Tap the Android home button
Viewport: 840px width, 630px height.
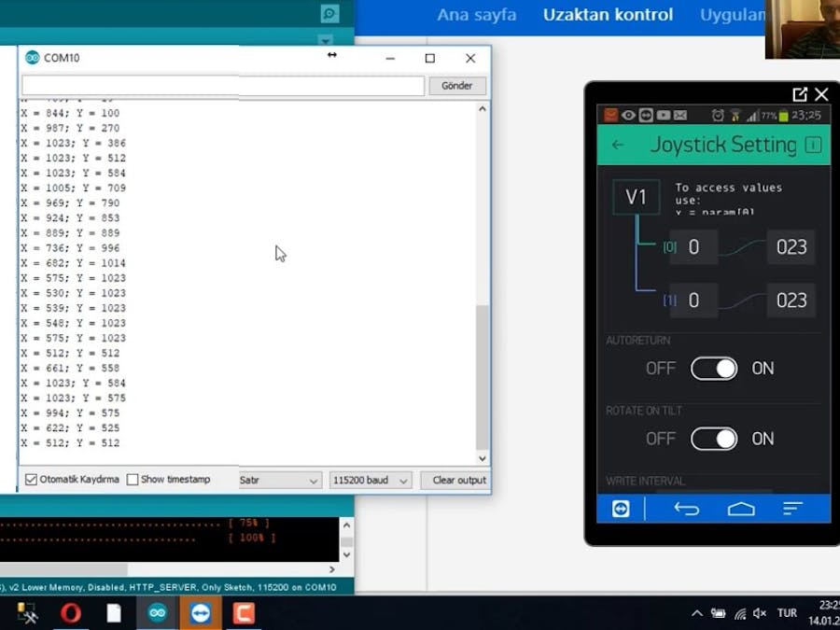point(741,509)
